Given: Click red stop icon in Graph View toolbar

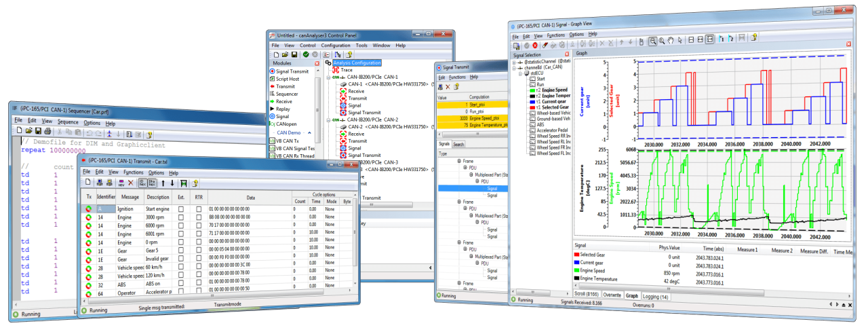Looking at the screenshot, I should (x=535, y=45).
